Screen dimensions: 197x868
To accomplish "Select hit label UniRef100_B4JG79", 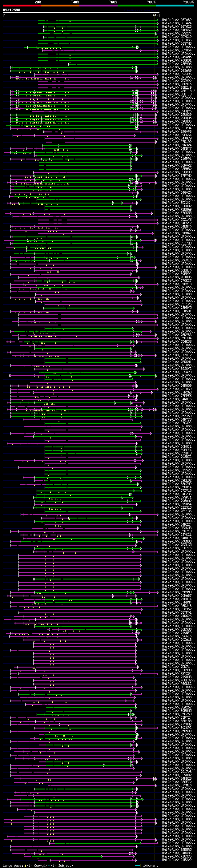I will click(177, 139).
